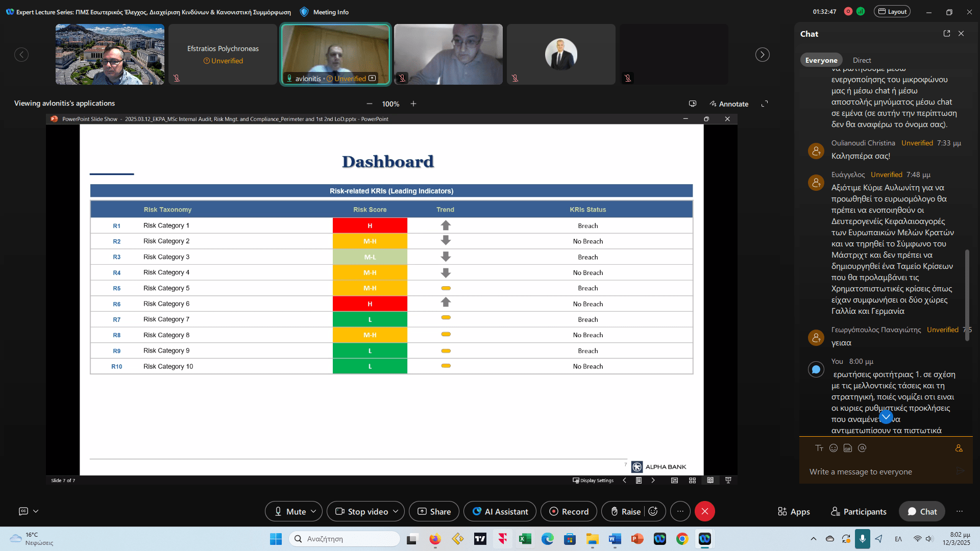Switch to the Direct chat tab
This screenshot has height=551, width=980.
pos(862,60)
